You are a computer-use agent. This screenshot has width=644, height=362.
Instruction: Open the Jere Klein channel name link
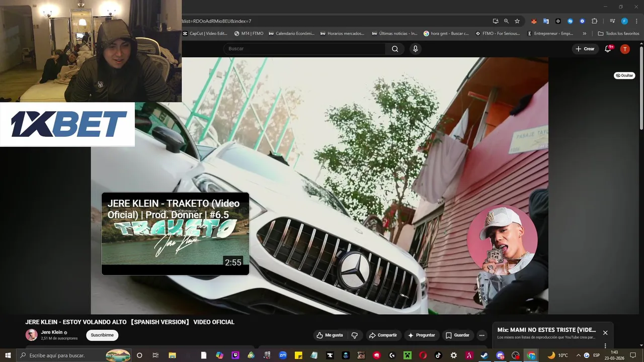coord(52,332)
